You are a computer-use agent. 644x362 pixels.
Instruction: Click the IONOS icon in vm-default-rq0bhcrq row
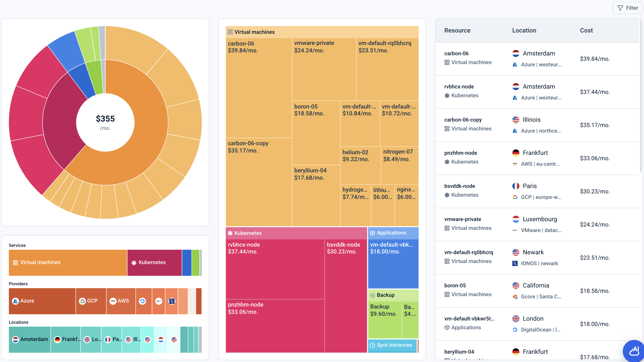[515, 263]
